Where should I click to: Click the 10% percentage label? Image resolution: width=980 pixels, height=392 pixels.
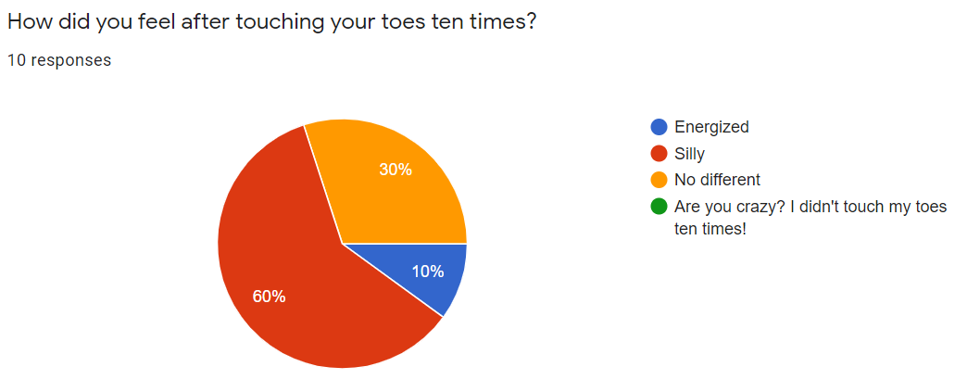428,272
